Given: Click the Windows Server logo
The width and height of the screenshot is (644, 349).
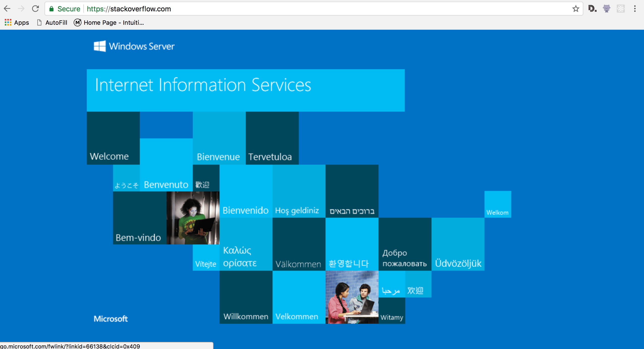Looking at the screenshot, I should pos(134,46).
